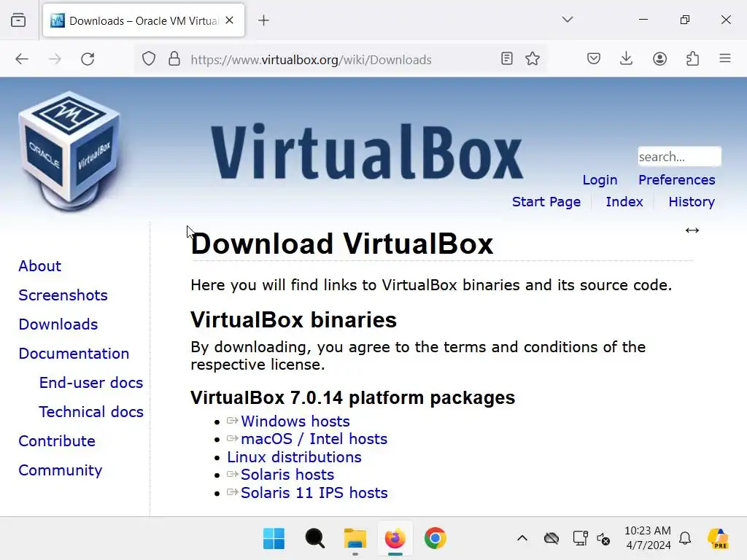Download macOS / Intel hosts package

tap(314, 439)
